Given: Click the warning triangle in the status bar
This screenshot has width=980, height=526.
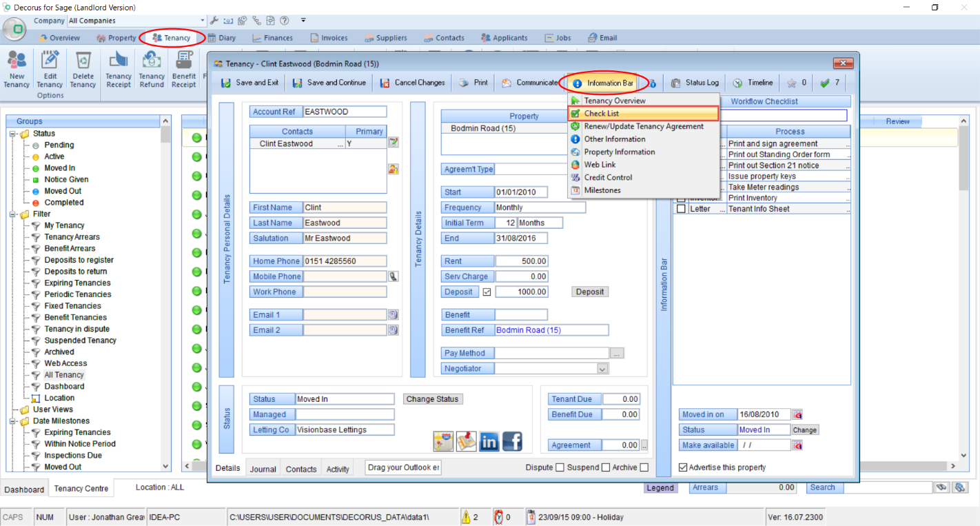Looking at the screenshot, I should (x=466, y=516).
